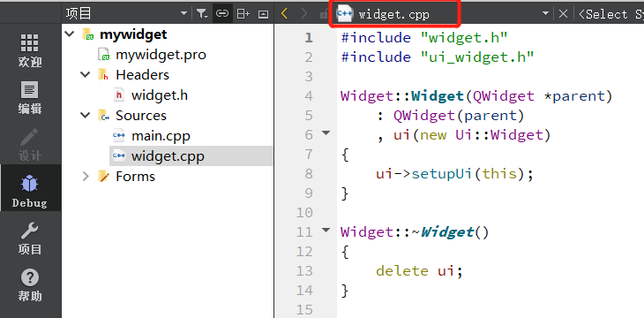
Task: Close the widget.cpp document with X
Action: tap(563, 14)
